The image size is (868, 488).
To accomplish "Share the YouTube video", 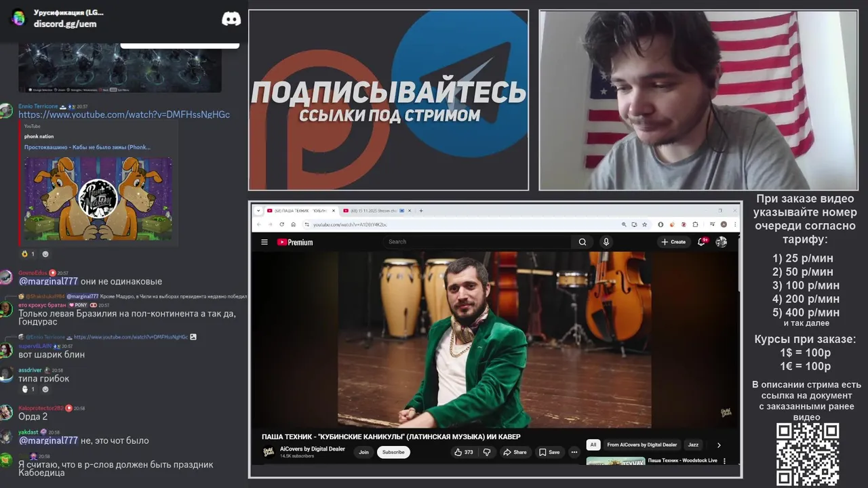I will [515, 452].
